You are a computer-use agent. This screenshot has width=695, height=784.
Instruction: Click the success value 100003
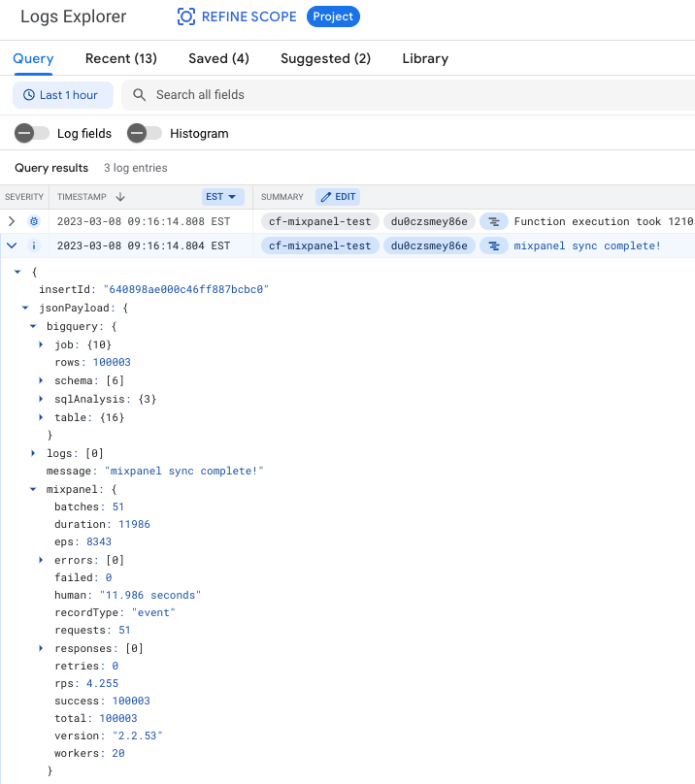coord(131,701)
